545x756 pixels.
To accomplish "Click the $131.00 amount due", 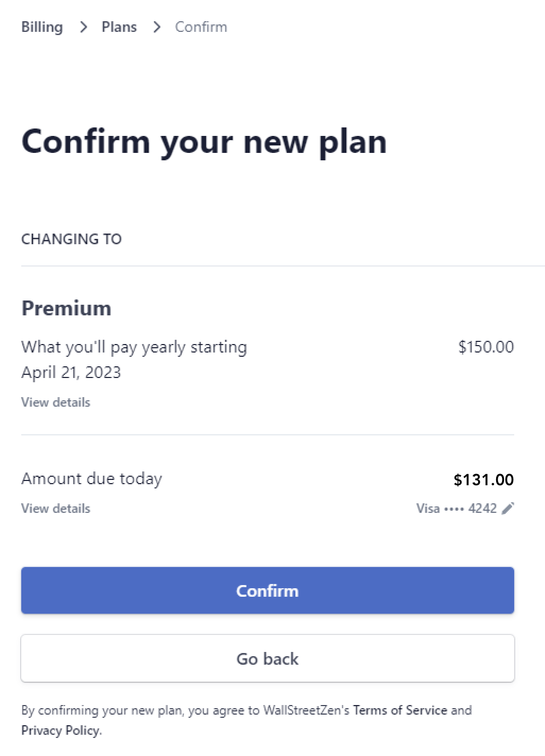I will (484, 480).
